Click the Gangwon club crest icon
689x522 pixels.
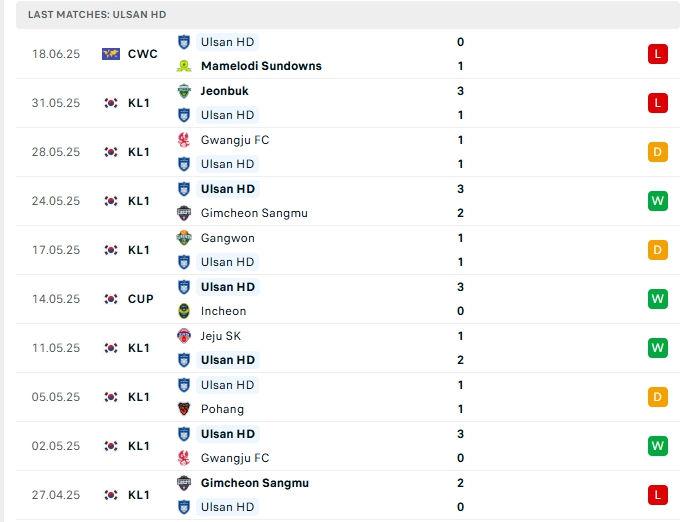coord(184,238)
